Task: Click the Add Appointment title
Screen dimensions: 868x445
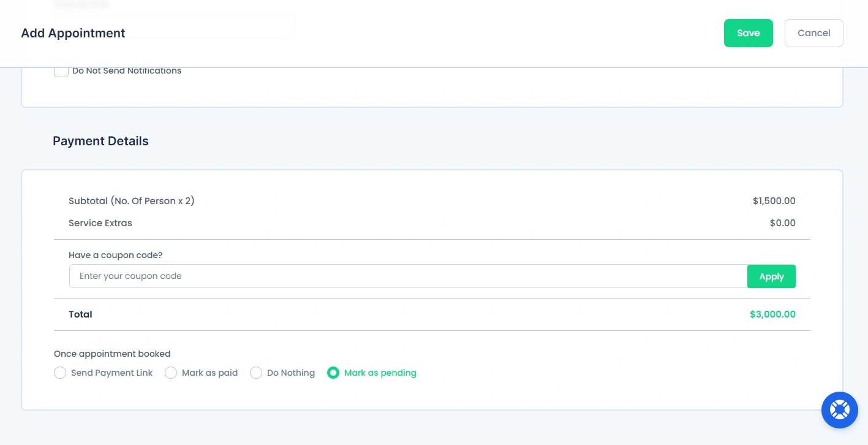Action: [73, 33]
